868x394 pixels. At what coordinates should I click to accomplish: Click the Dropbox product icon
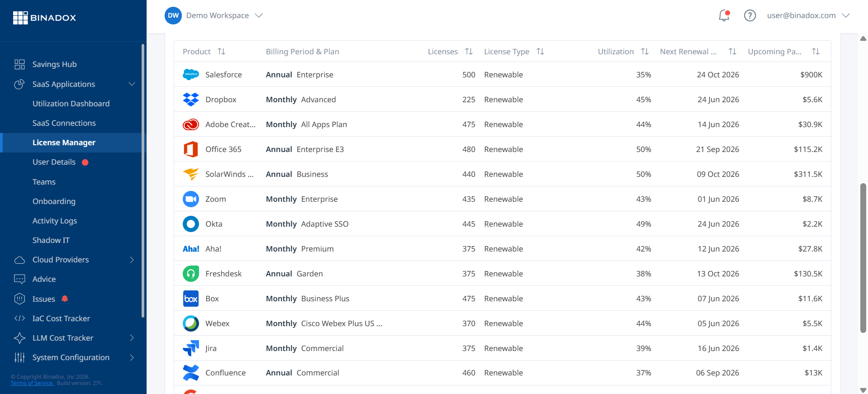point(191,100)
